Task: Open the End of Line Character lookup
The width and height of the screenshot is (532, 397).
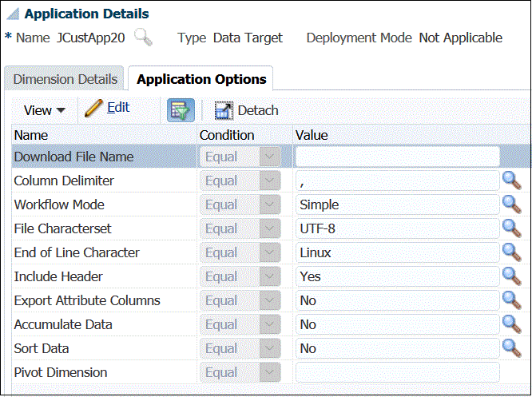Action: [x=511, y=252]
